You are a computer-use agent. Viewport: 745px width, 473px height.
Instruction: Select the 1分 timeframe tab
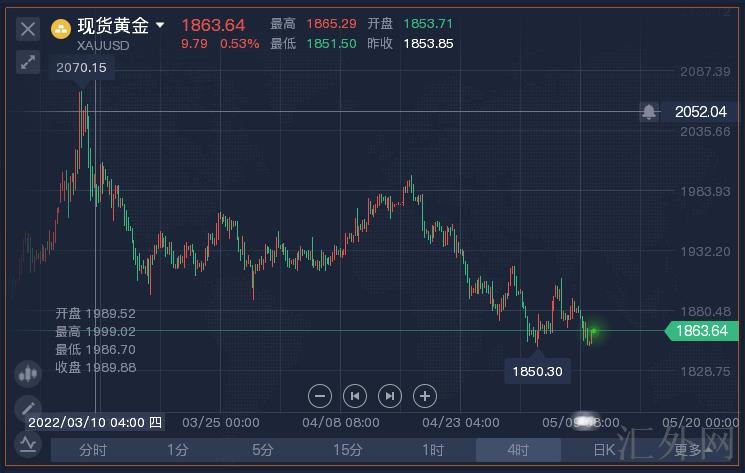click(178, 450)
